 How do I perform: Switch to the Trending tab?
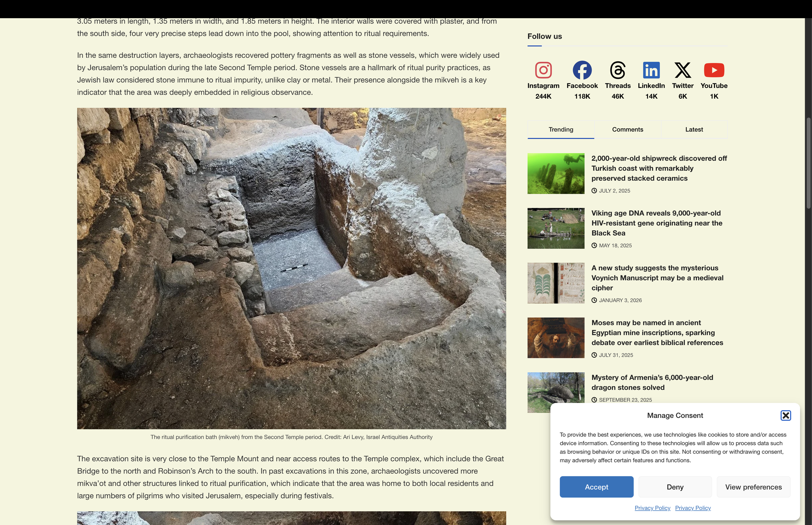coord(561,129)
